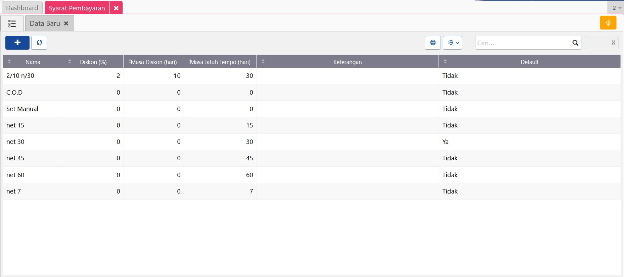This screenshot has width=644, height=277.
Task: Select the Syarat Pembayaran tab
Action: pos(77,8)
